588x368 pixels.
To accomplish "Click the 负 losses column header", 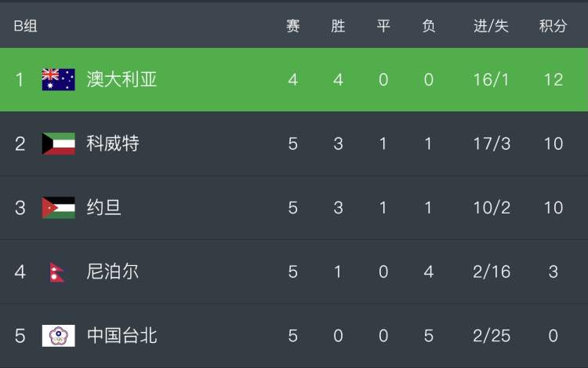I will tap(428, 26).
